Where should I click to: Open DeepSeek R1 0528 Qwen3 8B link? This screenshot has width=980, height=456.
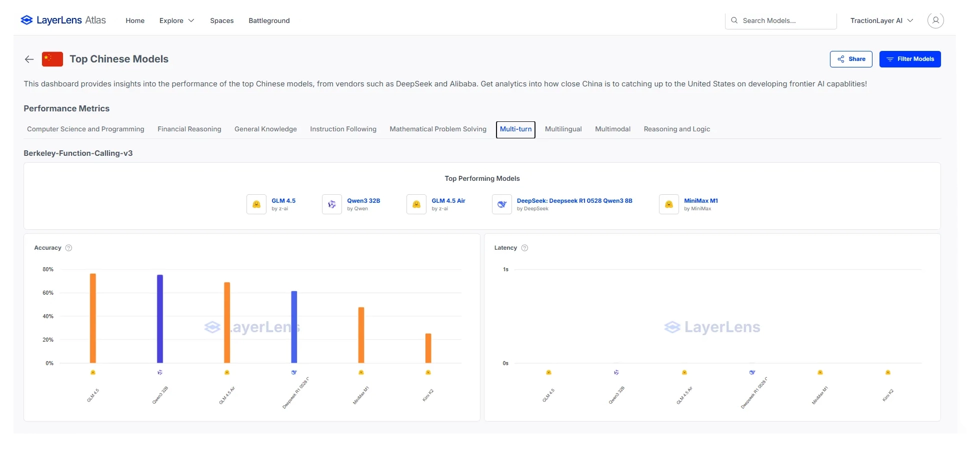pyautogui.click(x=574, y=201)
